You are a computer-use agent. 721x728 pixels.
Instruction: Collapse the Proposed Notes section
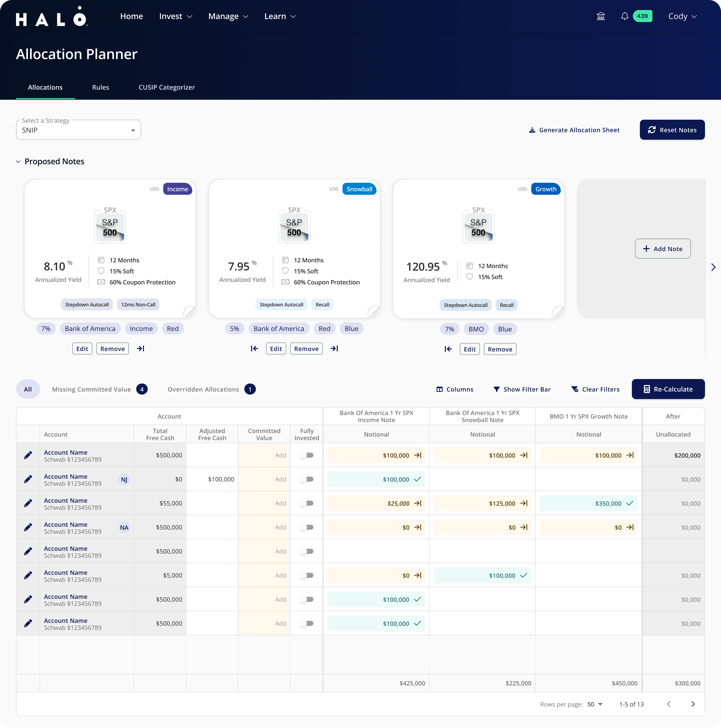point(18,162)
